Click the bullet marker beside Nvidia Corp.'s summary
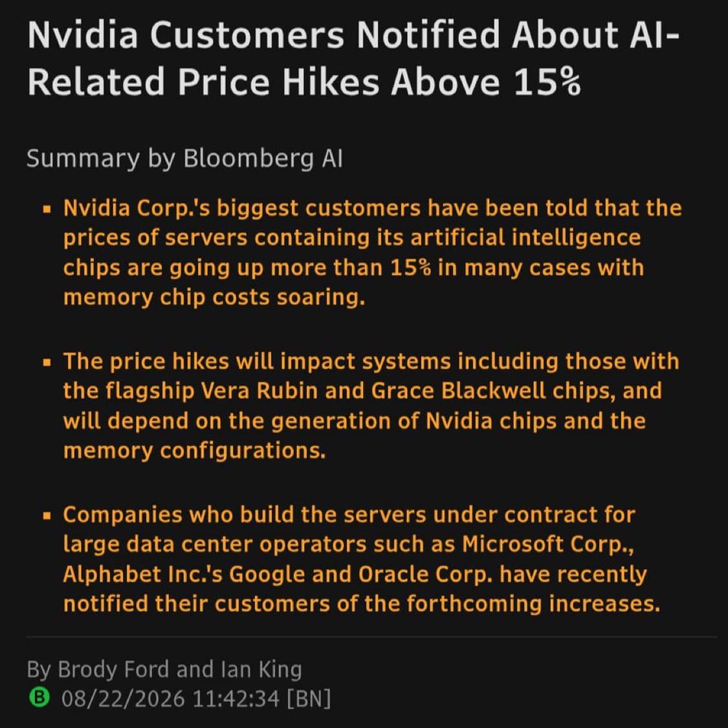The width and height of the screenshot is (728, 728). tap(46, 210)
